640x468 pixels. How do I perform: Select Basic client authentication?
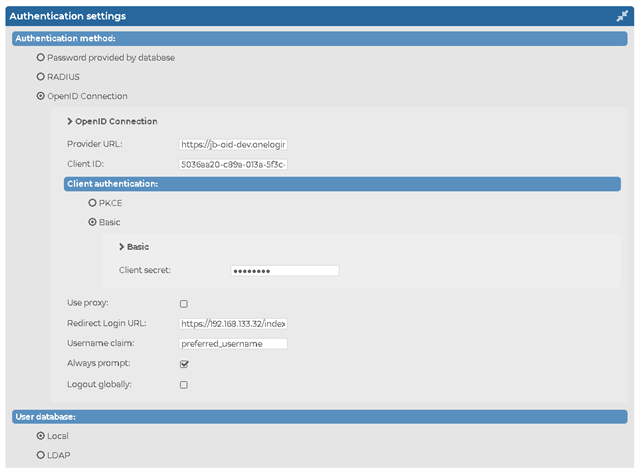coord(92,222)
